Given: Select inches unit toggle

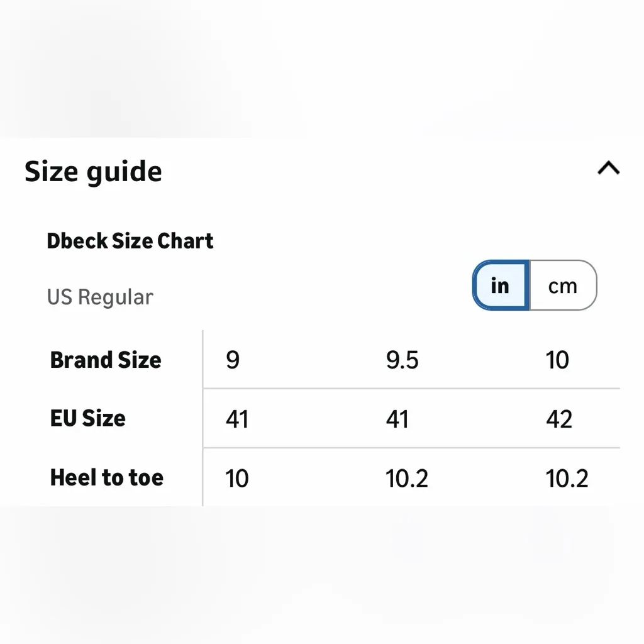Looking at the screenshot, I should (501, 286).
